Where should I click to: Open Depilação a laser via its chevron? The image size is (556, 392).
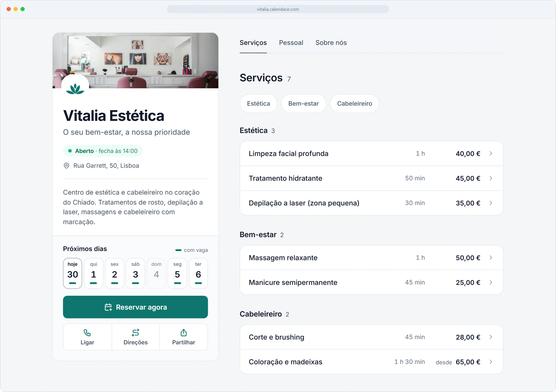coord(491,203)
